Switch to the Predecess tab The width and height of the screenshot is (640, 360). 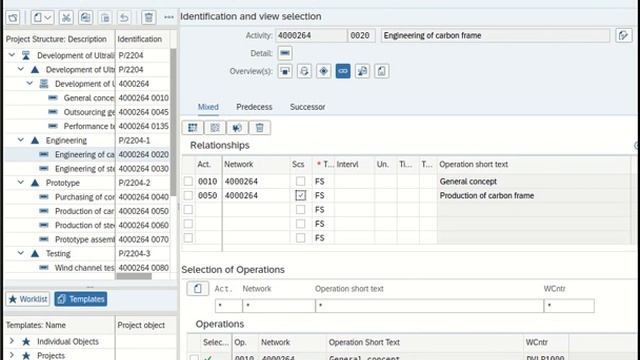click(254, 107)
